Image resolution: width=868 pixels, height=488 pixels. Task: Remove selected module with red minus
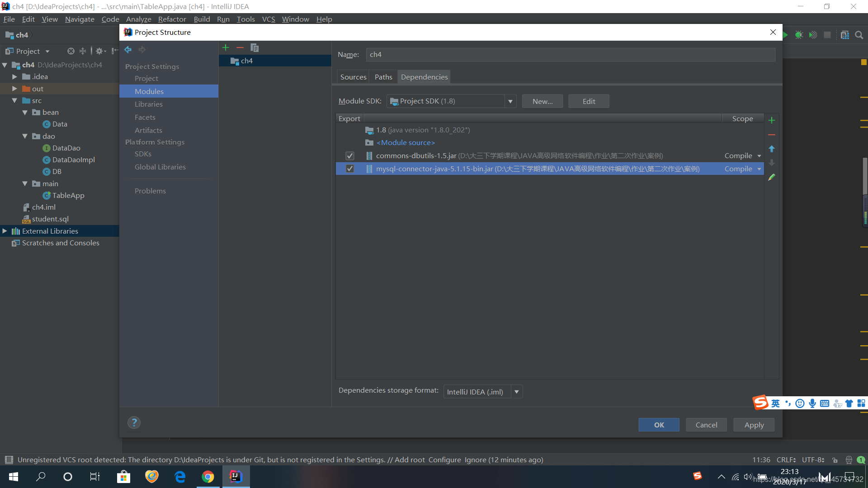pos(240,47)
